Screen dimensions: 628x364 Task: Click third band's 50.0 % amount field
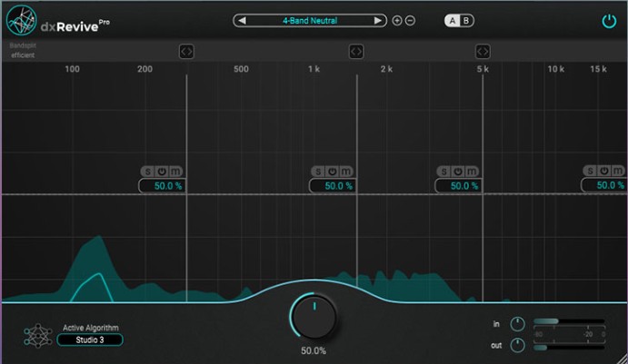coord(459,185)
